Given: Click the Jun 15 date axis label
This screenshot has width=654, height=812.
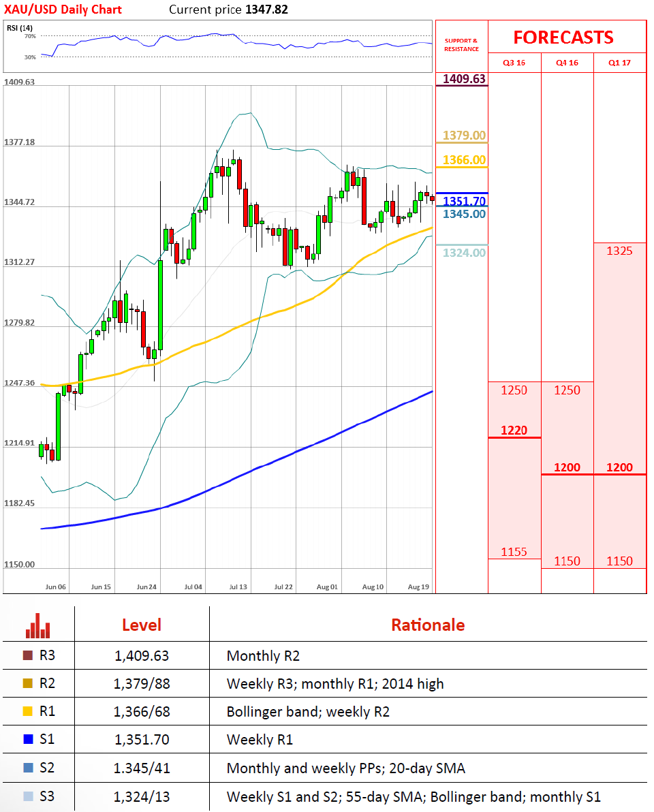Looking at the screenshot, I should (101, 587).
